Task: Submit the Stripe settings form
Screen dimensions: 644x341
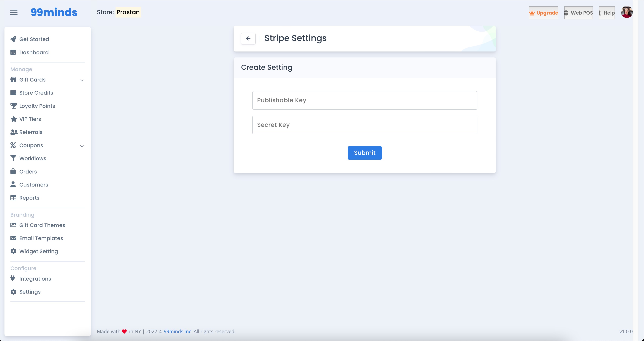Action: point(364,153)
